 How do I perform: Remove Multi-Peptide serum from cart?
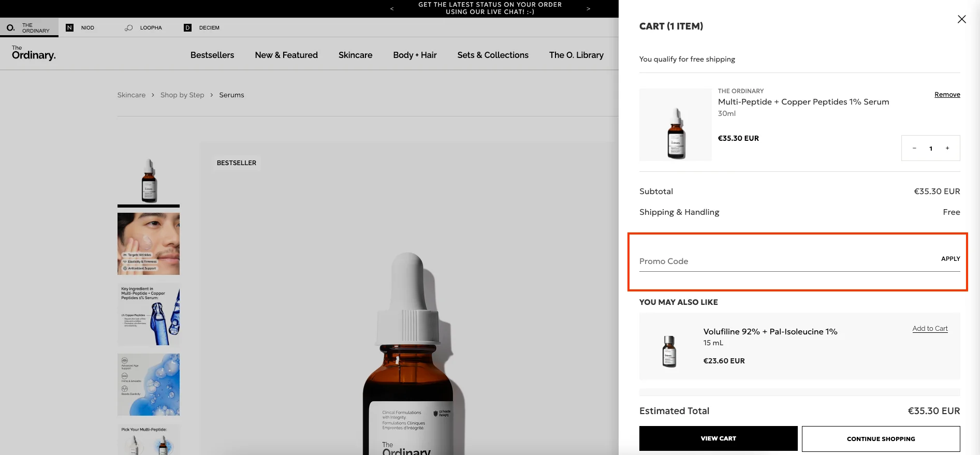947,94
